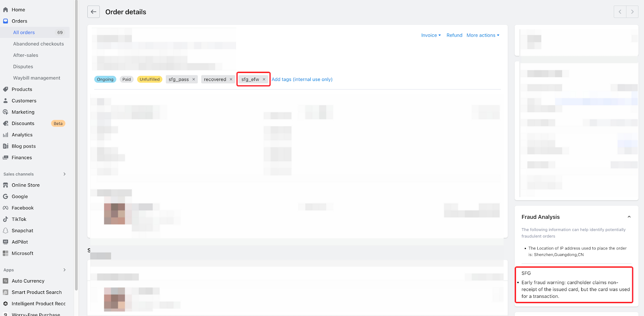Expand the Sales channels section
Image resolution: width=644 pixels, height=316 pixels.
pos(64,174)
